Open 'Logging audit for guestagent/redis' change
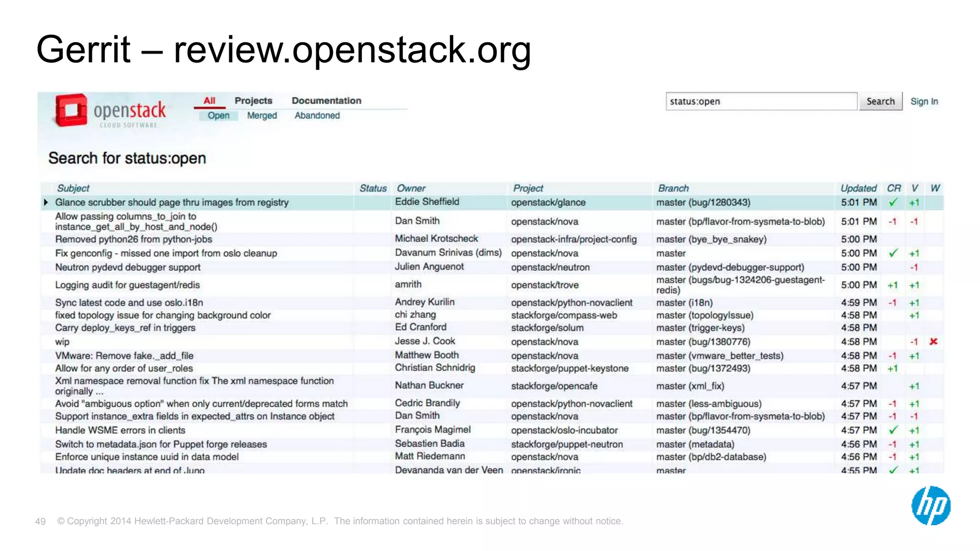Viewport: 980px width, 551px height. click(127, 285)
